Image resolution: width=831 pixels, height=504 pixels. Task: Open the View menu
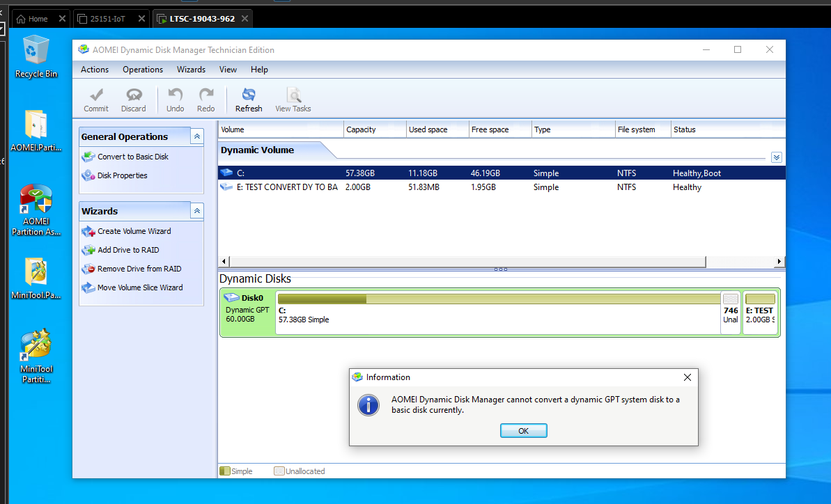pos(228,70)
